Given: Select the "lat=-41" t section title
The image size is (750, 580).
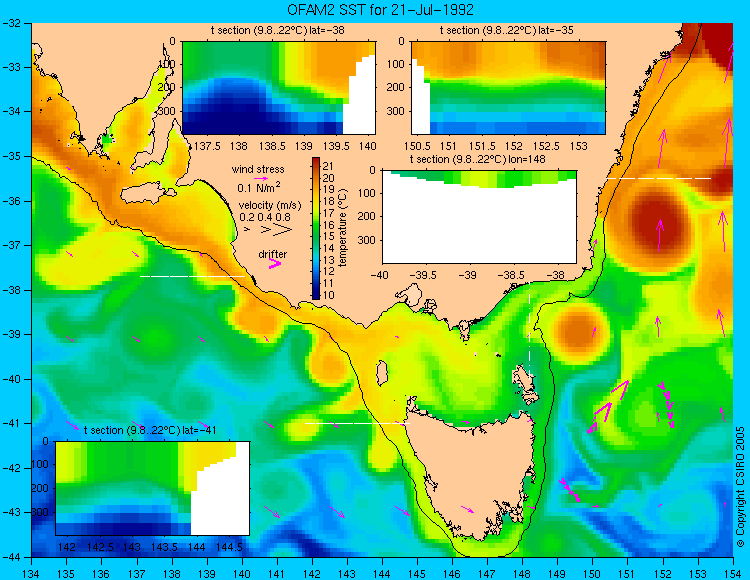Looking at the screenshot, I should tap(150, 430).
